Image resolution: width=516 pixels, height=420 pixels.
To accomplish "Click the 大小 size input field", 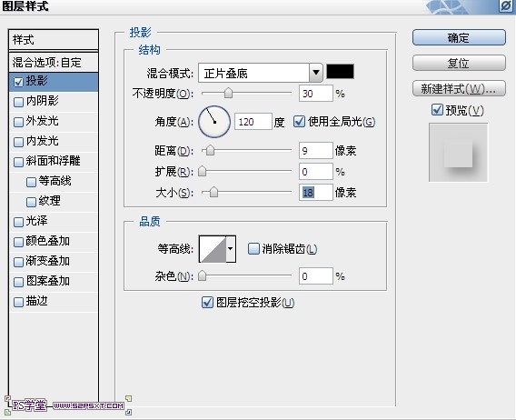I will point(316,192).
